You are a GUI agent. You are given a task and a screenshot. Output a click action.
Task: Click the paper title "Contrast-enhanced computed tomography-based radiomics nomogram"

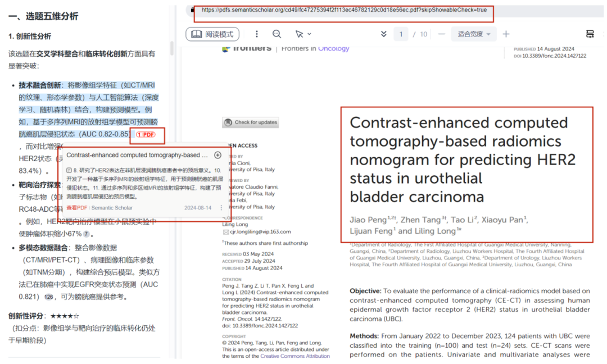pos(463,160)
